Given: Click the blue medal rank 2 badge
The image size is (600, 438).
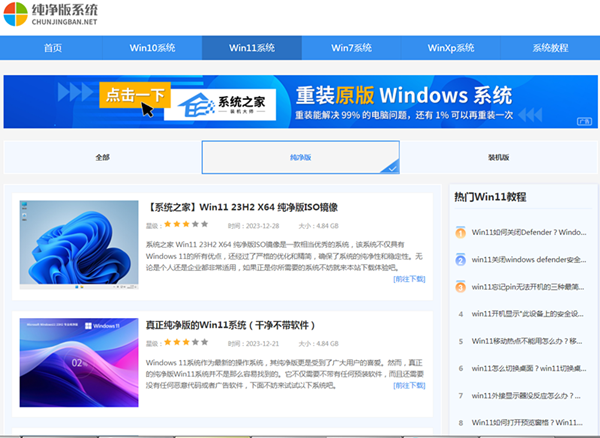Looking at the screenshot, I should pos(460,259).
